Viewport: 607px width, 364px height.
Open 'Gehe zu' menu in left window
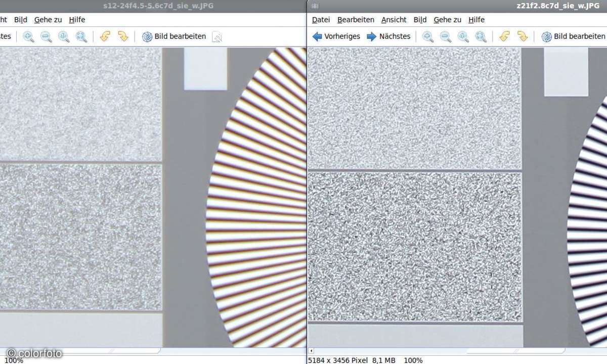click(48, 20)
